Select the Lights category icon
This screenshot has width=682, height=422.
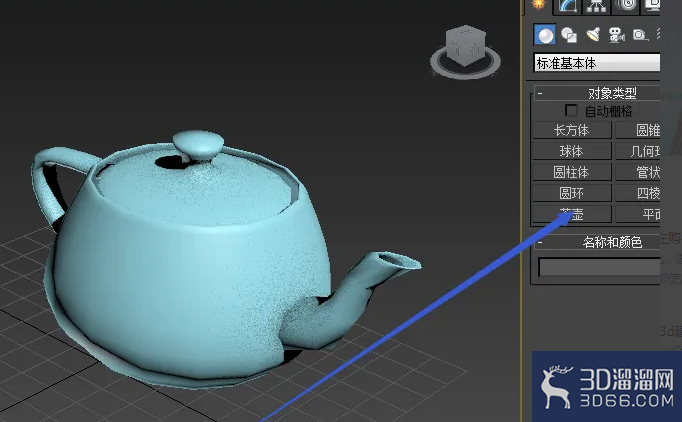click(x=592, y=35)
